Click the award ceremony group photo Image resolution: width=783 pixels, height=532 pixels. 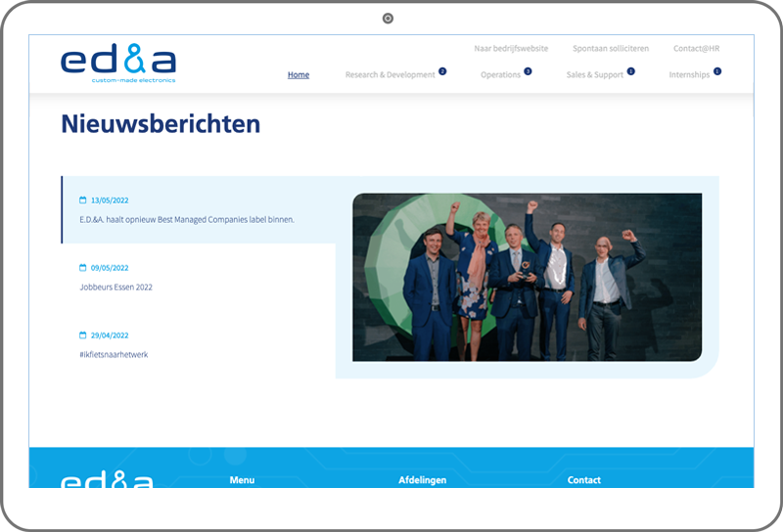pyautogui.click(x=527, y=277)
